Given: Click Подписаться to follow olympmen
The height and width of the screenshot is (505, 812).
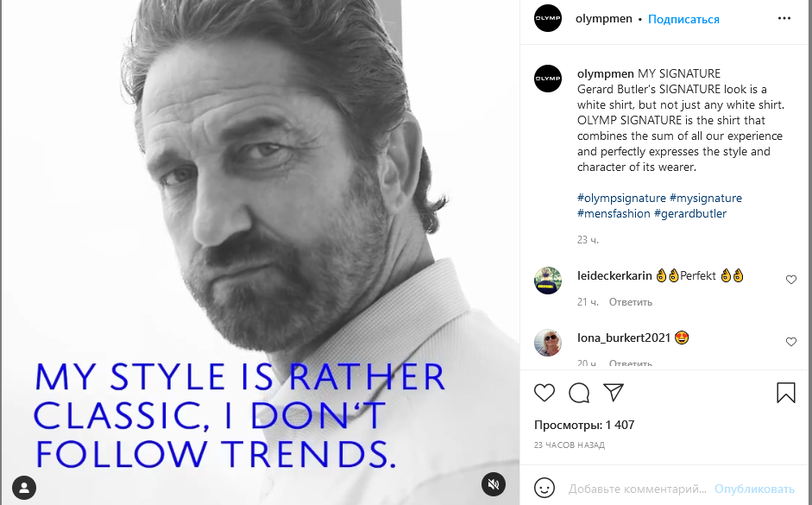Looking at the screenshot, I should click(x=683, y=19).
